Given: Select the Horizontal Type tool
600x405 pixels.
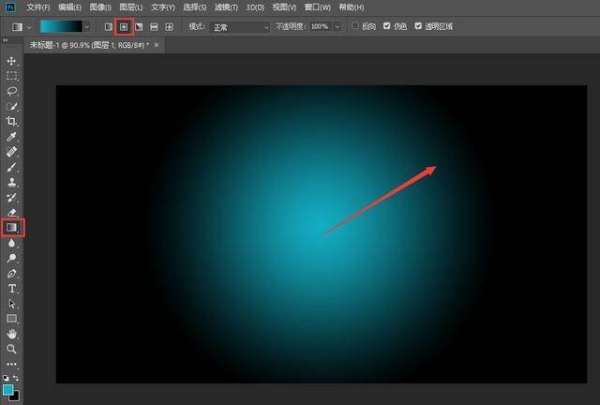Looking at the screenshot, I should pos(12,289).
